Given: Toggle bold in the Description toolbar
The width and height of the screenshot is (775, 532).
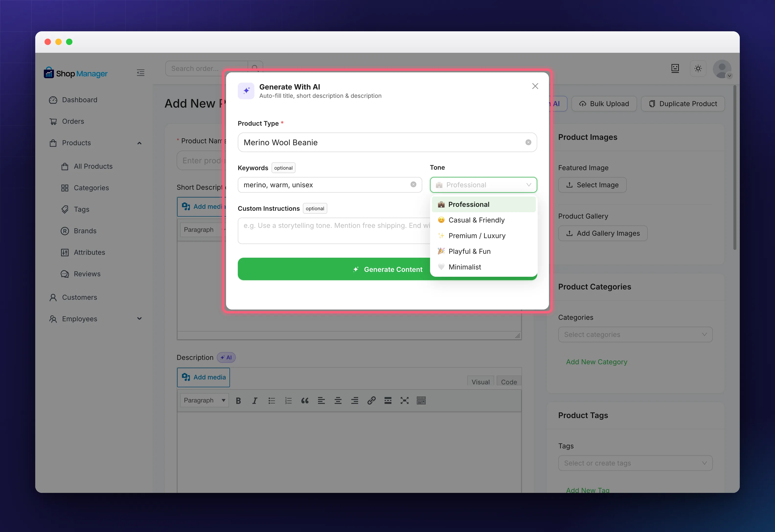Looking at the screenshot, I should click(238, 401).
